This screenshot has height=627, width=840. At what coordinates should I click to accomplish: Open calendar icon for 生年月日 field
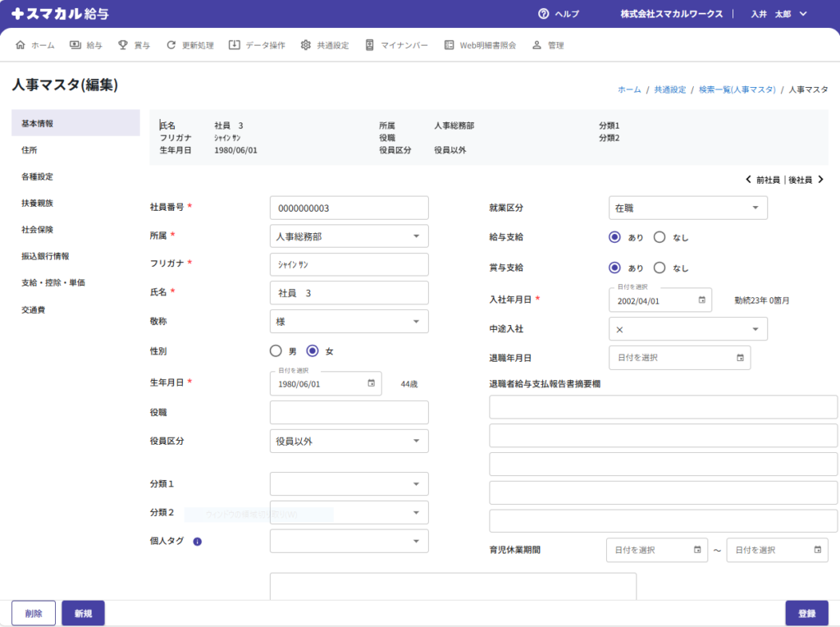tap(371, 383)
